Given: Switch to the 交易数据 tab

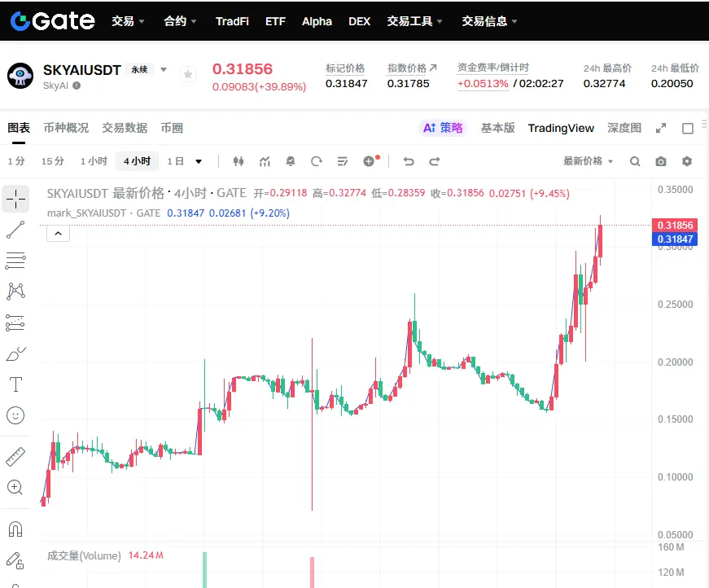Looking at the screenshot, I should click(125, 128).
